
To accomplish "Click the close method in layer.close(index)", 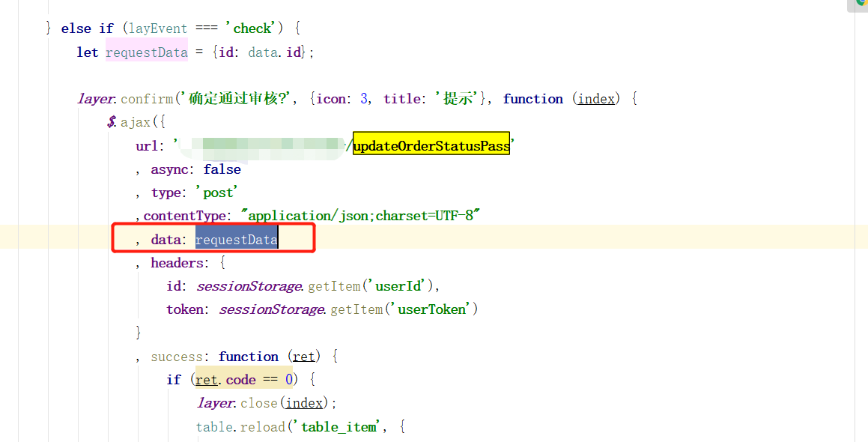I will (258, 403).
